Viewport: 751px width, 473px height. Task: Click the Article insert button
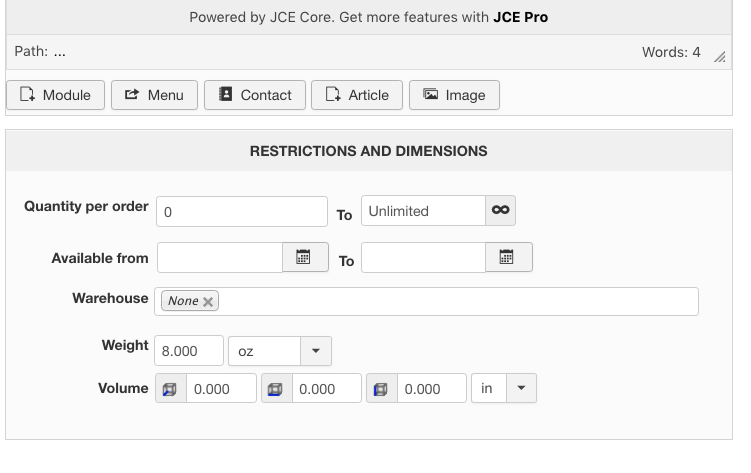point(357,95)
